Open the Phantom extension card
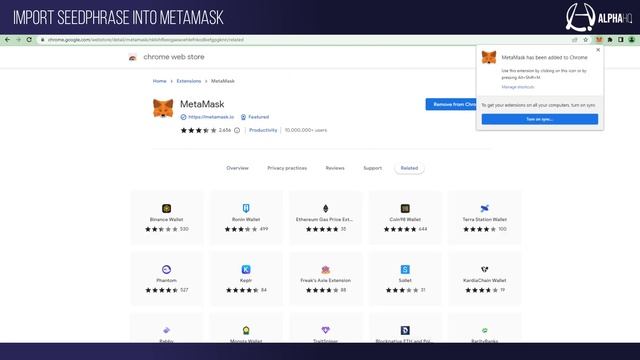640x360 pixels. [x=167, y=279]
